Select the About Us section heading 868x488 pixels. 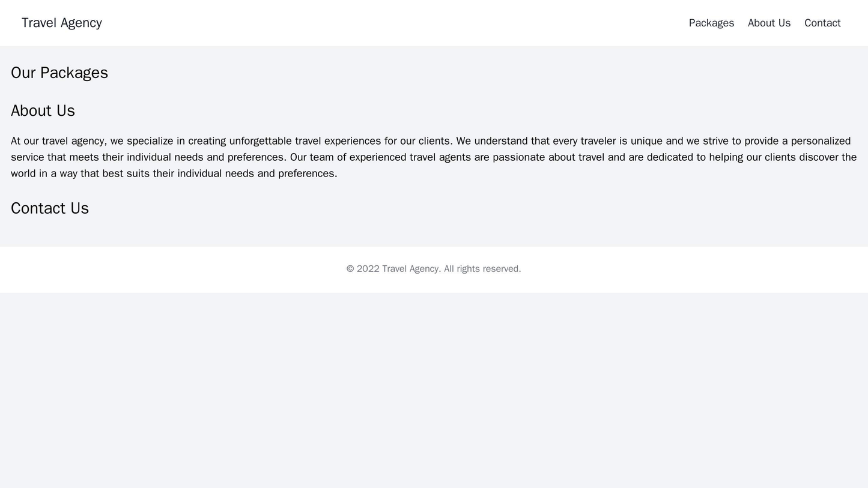pos(43,111)
